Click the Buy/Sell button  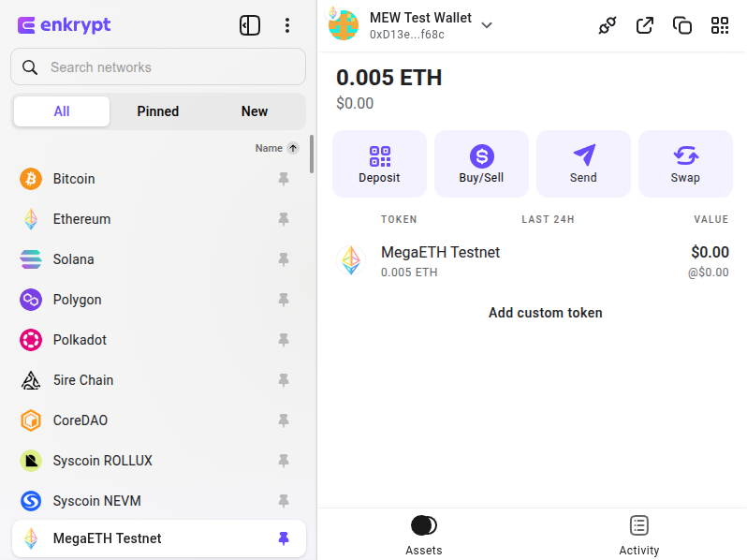click(x=481, y=164)
